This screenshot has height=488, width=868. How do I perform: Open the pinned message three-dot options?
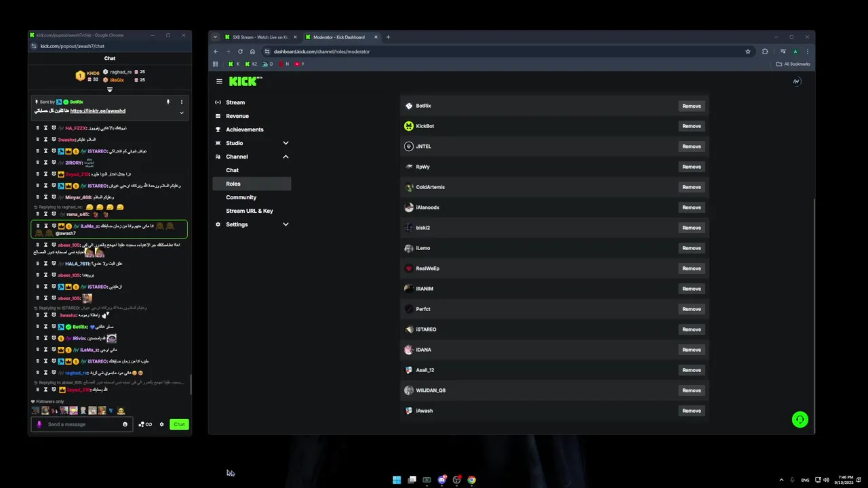coord(181,102)
